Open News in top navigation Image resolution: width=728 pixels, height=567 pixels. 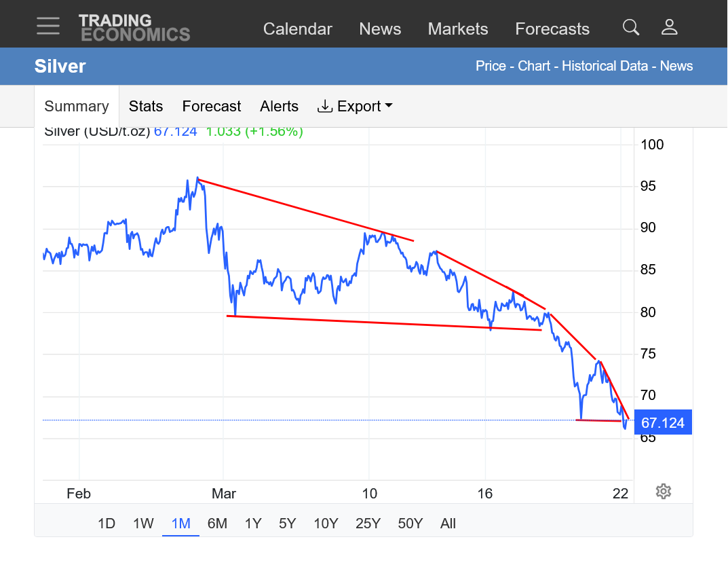click(x=380, y=29)
